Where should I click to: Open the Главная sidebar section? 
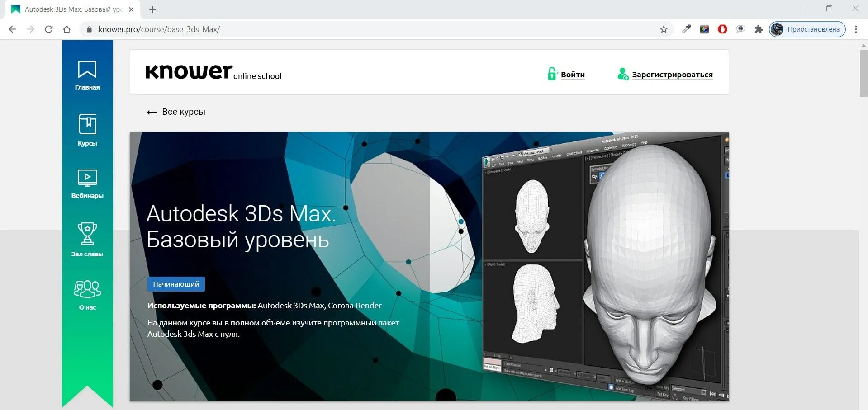(x=87, y=75)
